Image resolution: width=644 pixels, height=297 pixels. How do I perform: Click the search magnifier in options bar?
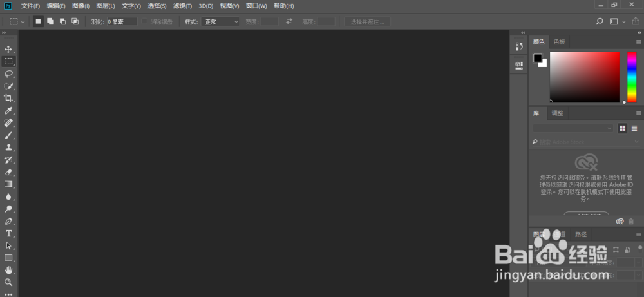600,21
